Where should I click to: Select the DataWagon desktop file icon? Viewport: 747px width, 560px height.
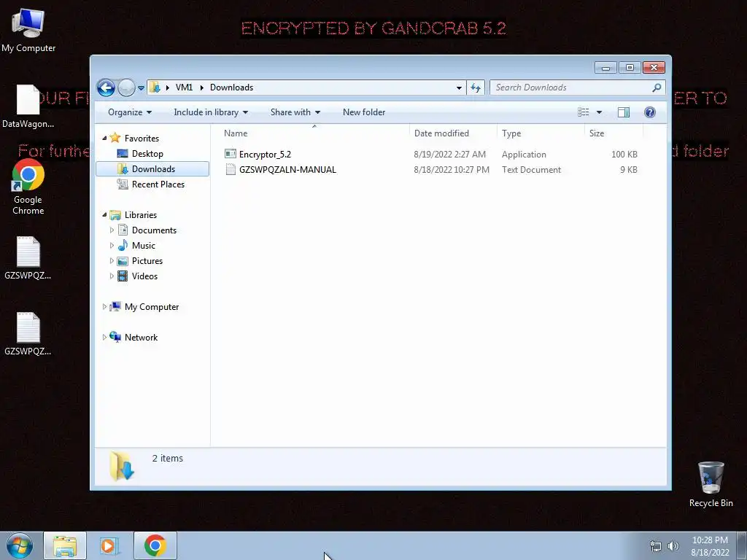pos(28,106)
